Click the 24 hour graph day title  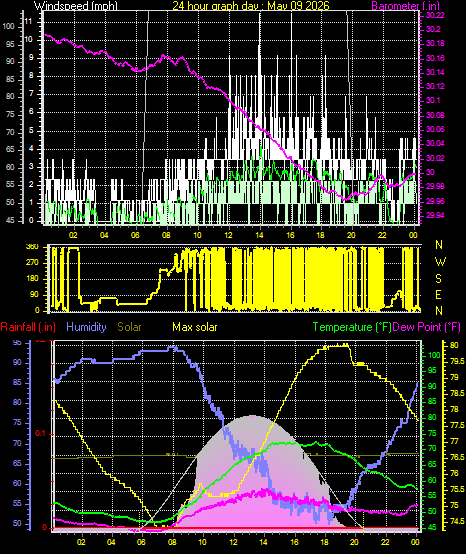pyautogui.click(x=251, y=5)
